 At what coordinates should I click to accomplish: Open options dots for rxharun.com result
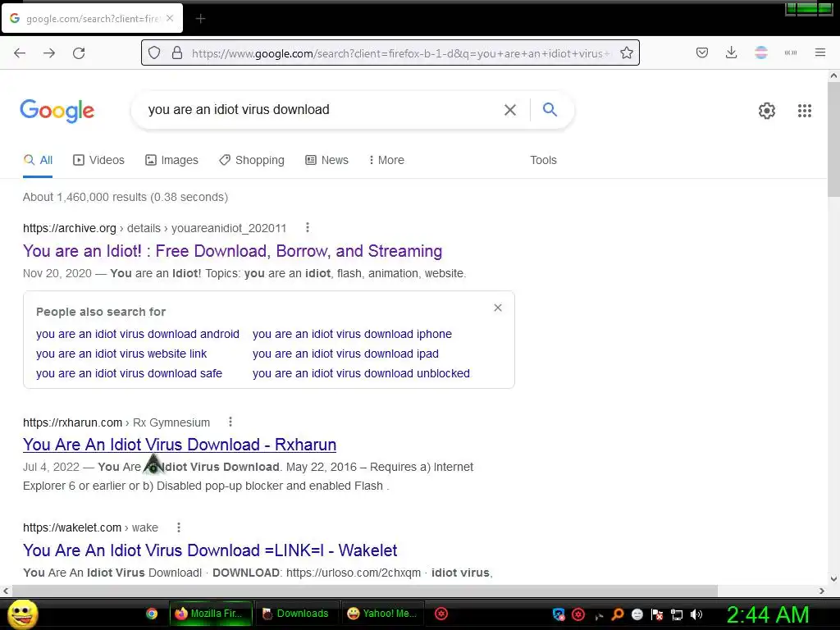(231, 422)
